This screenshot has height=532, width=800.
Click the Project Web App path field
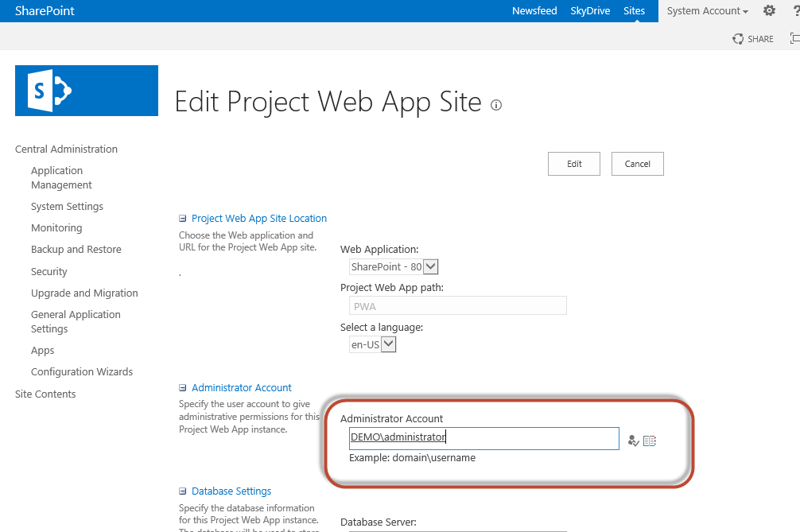coord(457,305)
